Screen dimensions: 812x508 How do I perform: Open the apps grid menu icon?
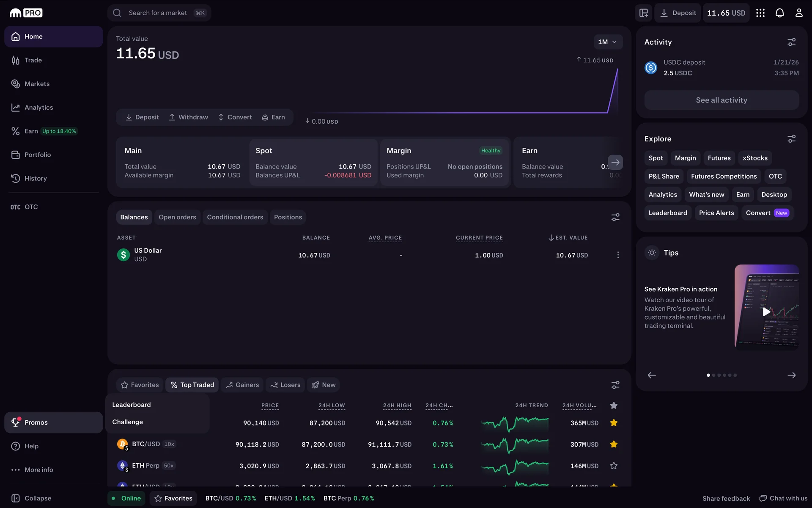(x=760, y=13)
